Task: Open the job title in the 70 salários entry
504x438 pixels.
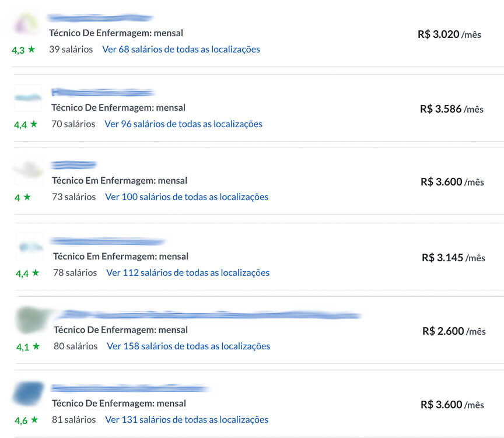Action: [x=118, y=108]
